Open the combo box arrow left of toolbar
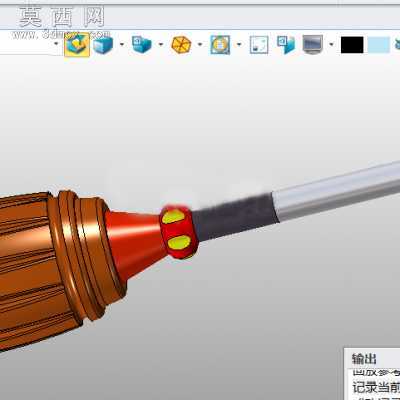 click(x=56, y=44)
